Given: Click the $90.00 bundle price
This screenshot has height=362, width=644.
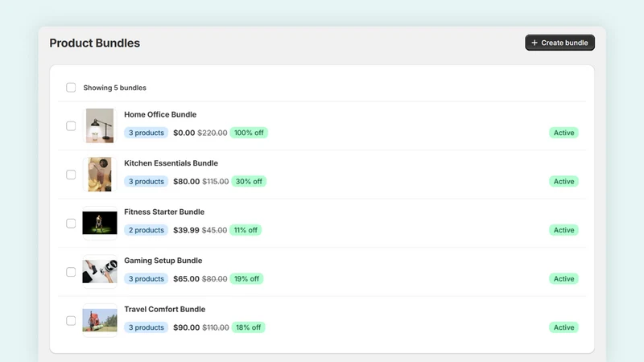Looking at the screenshot, I should 187,327.
